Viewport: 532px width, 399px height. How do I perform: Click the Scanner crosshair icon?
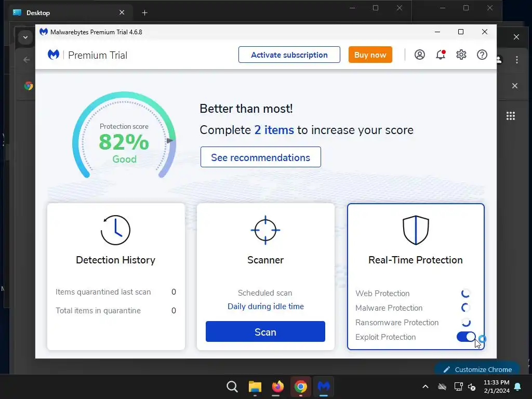[x=265, y=230]
